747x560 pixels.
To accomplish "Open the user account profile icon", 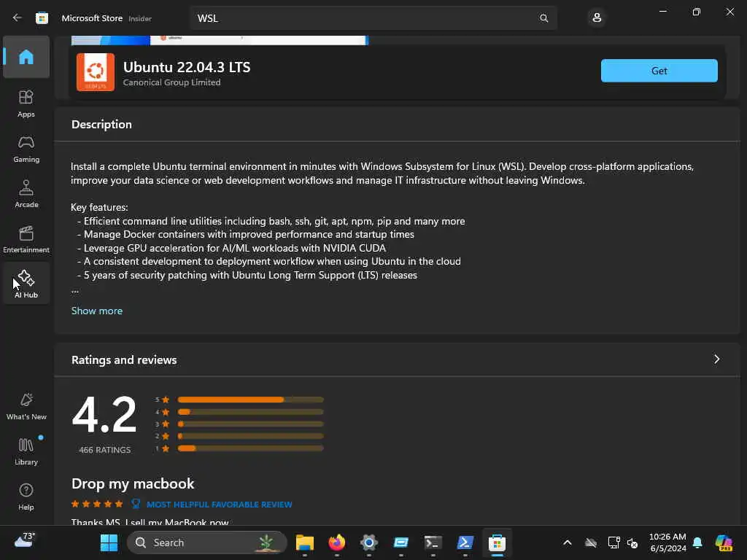I will 597,18.
